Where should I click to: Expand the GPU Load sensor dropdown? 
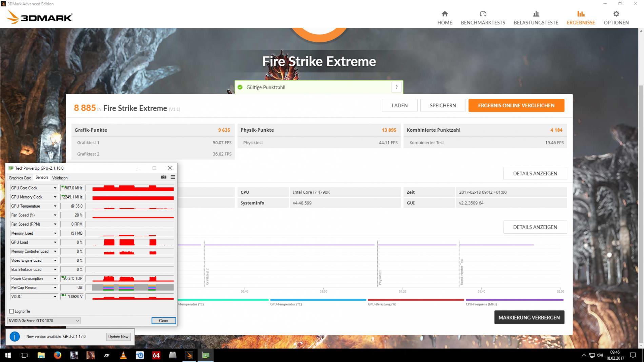pos(55,242)
